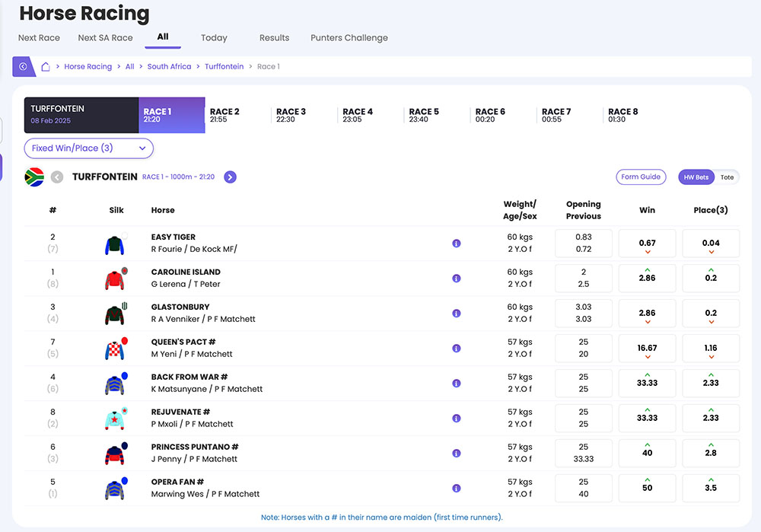The image size is (761, 532).
Task: Bet Queen's Pact place at 1.16
Action: (x=711, y=348)
